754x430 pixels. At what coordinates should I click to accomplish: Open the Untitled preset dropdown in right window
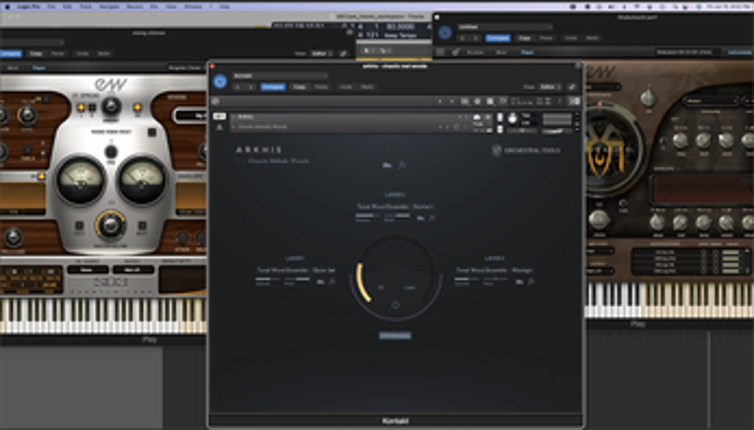coord(504,27)
